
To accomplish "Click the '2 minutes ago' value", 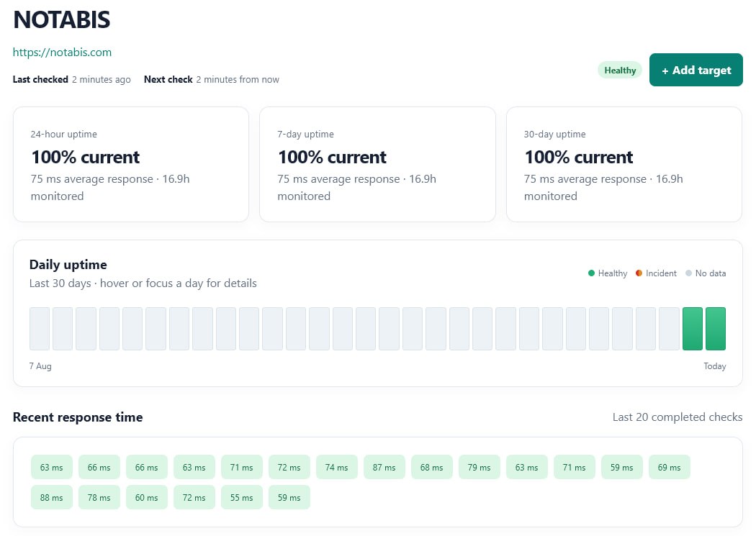I will [102, 79].
